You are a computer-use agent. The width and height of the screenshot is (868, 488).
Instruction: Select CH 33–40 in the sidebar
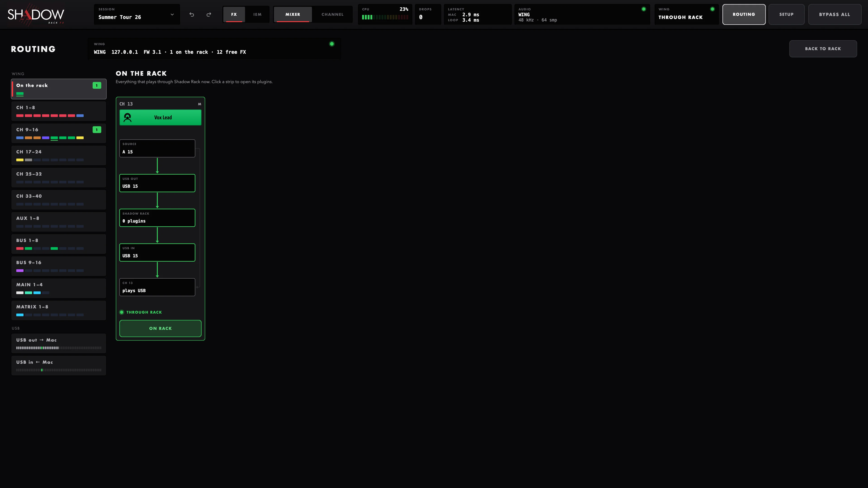coord(59,200)
